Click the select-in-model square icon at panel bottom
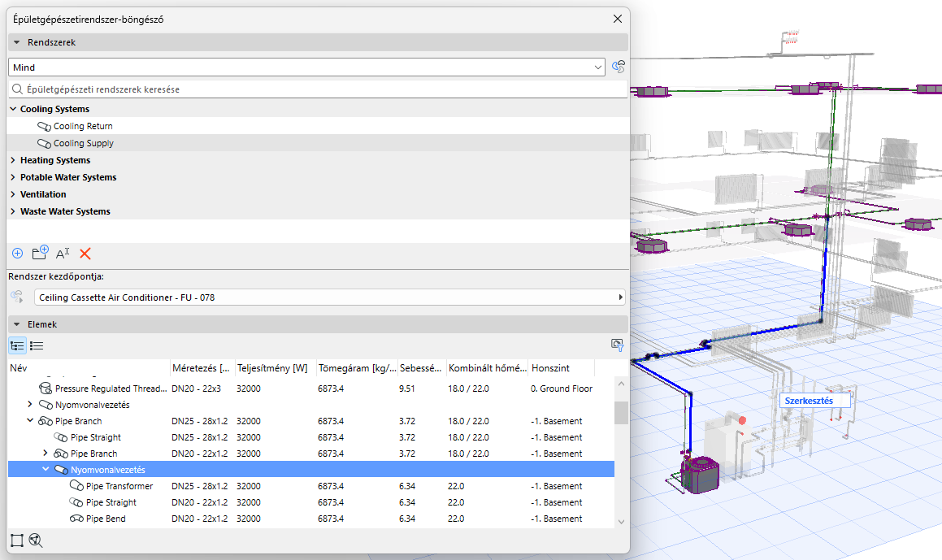 pos(17,540)
